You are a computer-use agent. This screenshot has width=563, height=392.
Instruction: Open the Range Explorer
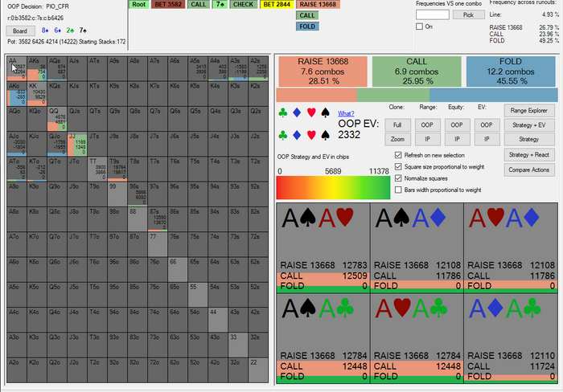point(529,111)
